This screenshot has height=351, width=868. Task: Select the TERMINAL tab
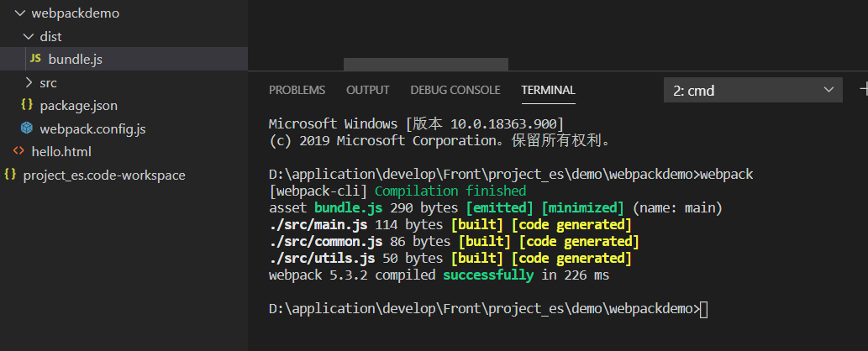coord(548,90)
